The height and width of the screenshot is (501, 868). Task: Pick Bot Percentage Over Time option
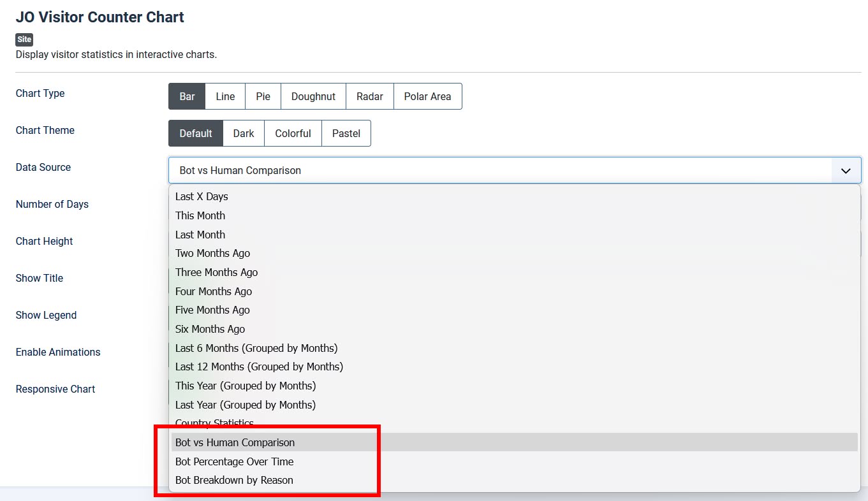tap(515, 461)
